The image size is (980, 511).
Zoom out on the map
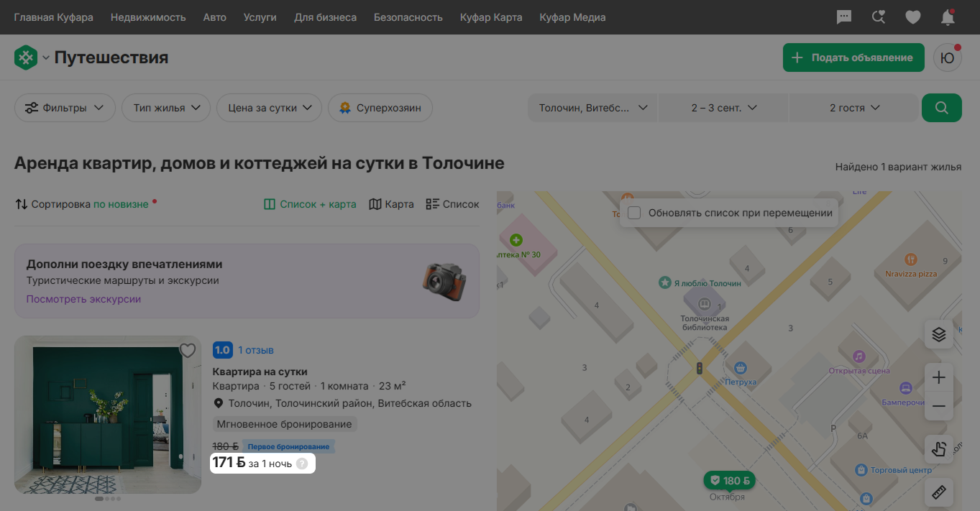click(x=939, y=406)
